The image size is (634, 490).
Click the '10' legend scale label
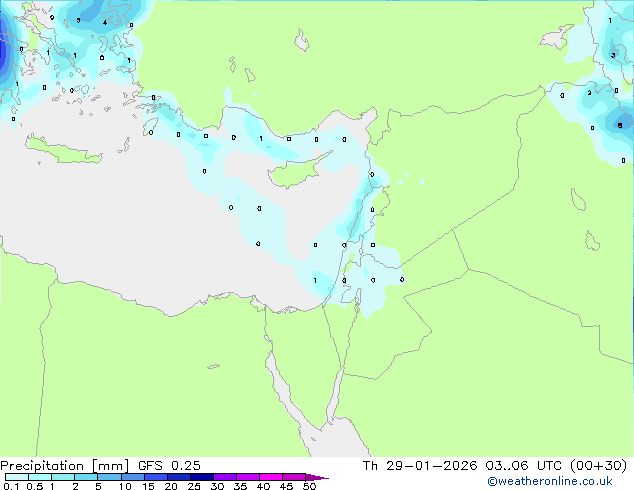tap(125, 486)
